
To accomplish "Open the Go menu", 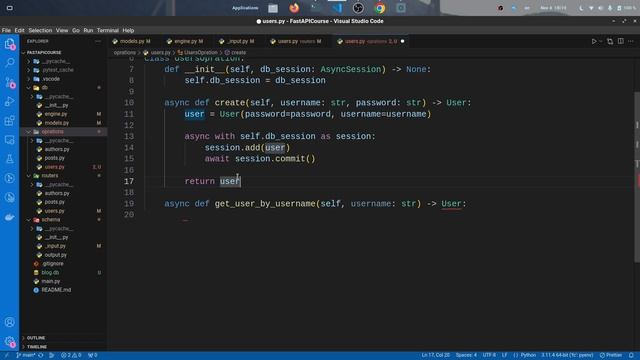I will click(x=76, y=30).
